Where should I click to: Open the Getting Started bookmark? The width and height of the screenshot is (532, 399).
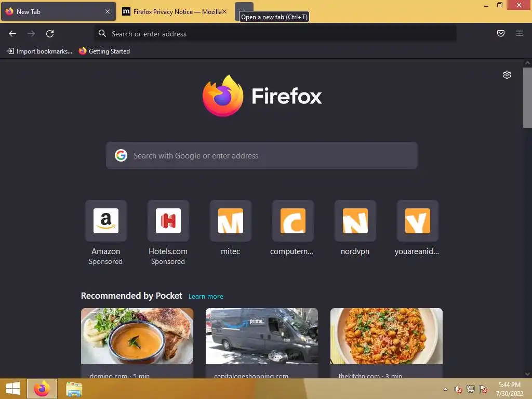(x=104, y=51)
